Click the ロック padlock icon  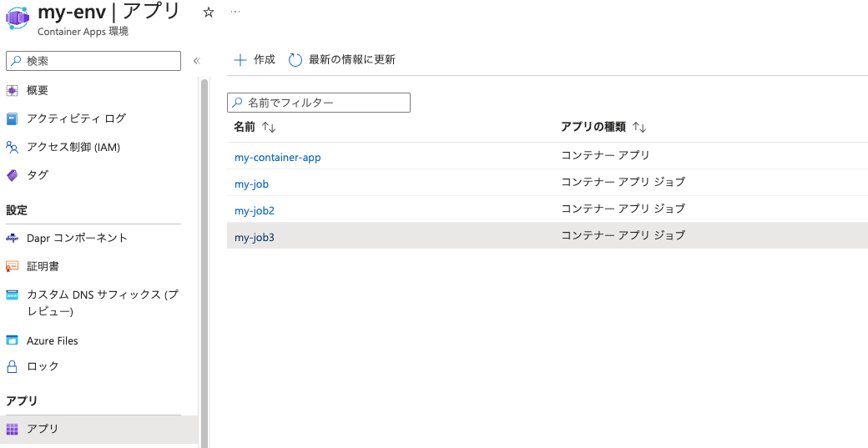[12, 366]
